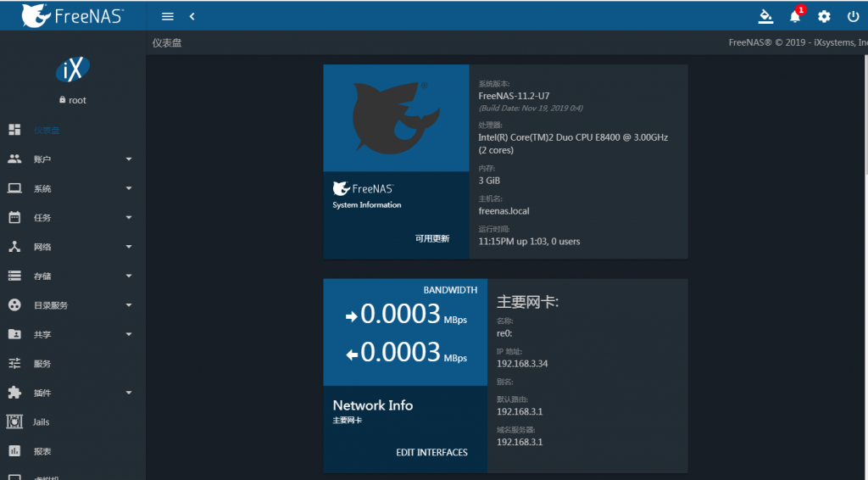Image resolution: width=868 pixels, height=480 pixels.
Task: Expand the 网络 menu arrow
Action: (x=129, y=247)
